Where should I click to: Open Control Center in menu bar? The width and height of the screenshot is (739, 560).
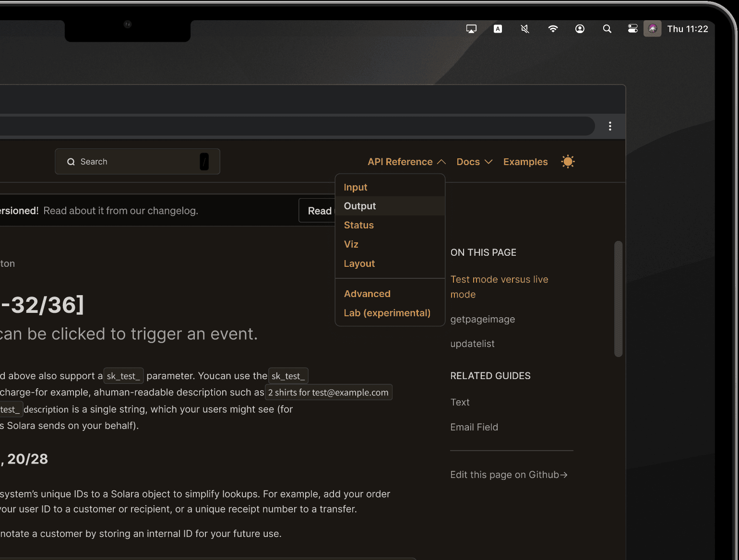pyautogui.click(x=633, y=29)
